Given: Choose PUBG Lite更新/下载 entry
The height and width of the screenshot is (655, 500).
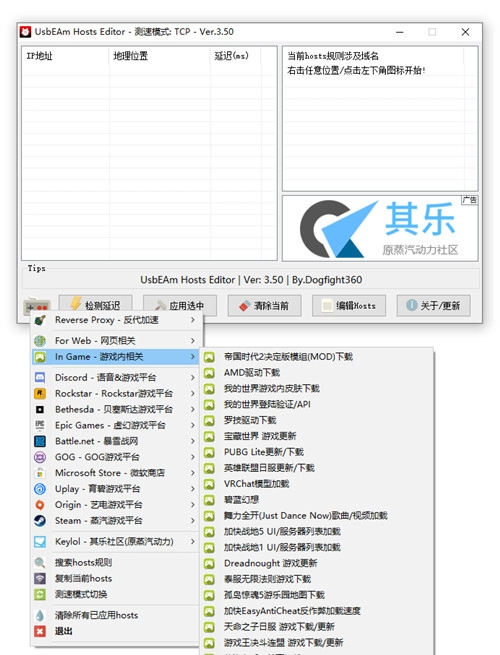Looking at the screenshot, I should click(317, 452).
